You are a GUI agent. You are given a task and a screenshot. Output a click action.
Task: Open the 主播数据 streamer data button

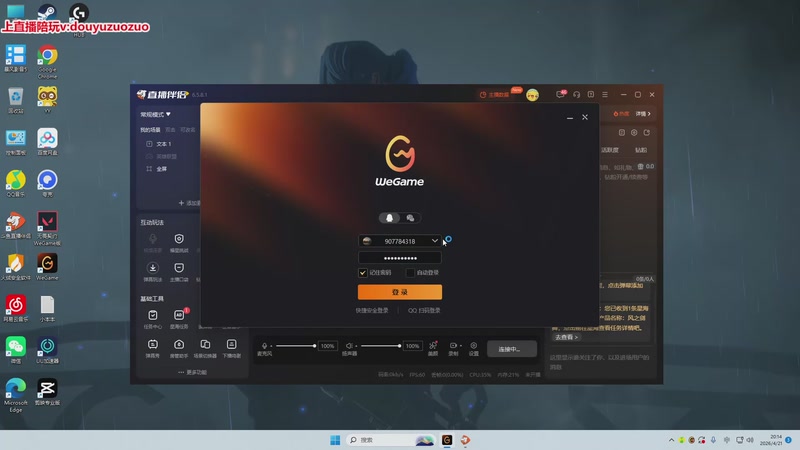494,95
